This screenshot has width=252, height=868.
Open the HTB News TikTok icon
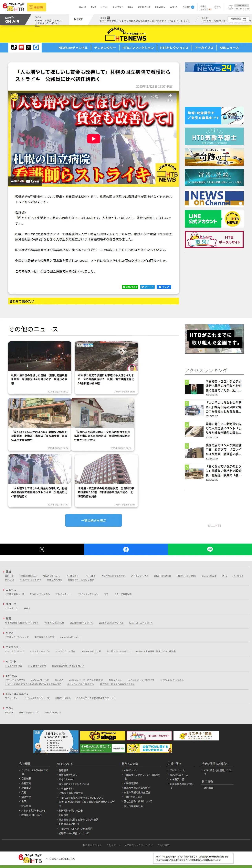[14, 48]
